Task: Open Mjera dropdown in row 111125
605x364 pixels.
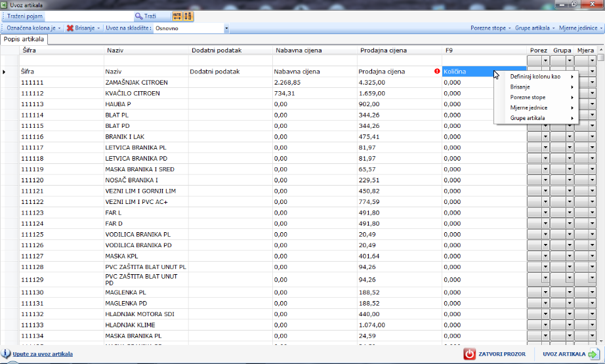Action: pyautogui.click(x=593, y=234)
